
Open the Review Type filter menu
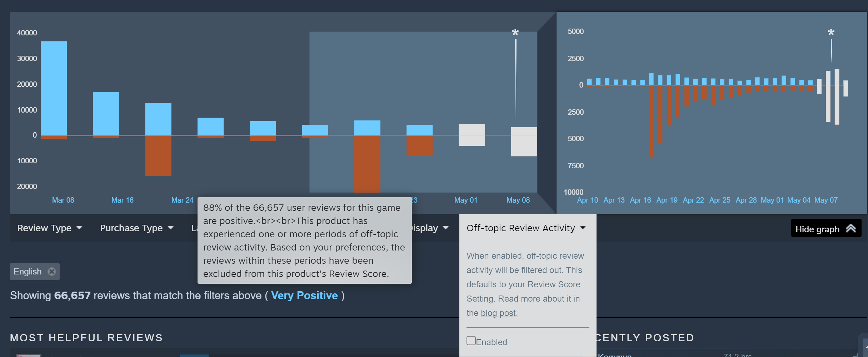coord(50,228)
